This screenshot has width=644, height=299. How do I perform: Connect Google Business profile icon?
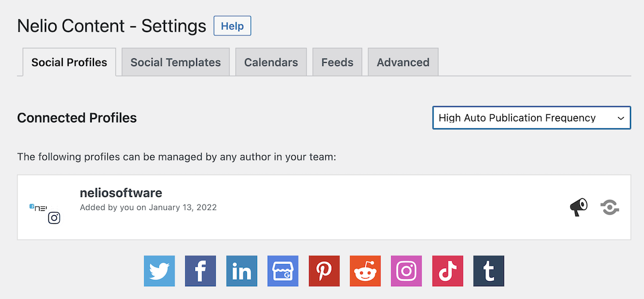coord(283,271)
